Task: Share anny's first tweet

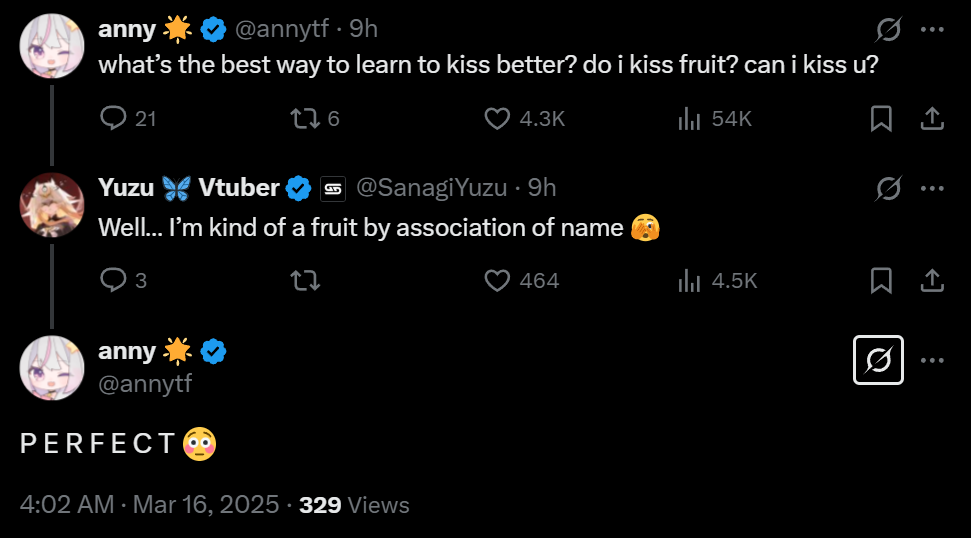Action: (932, 119)
